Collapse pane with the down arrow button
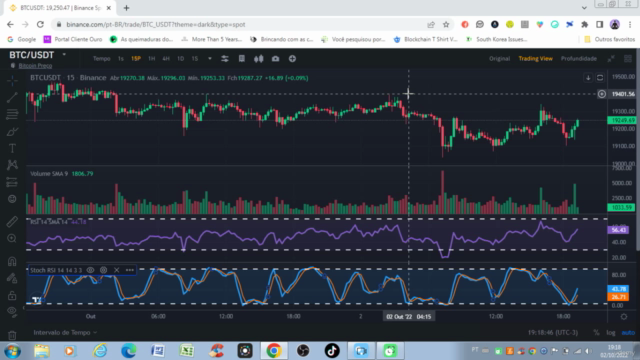 pos(588,78)
